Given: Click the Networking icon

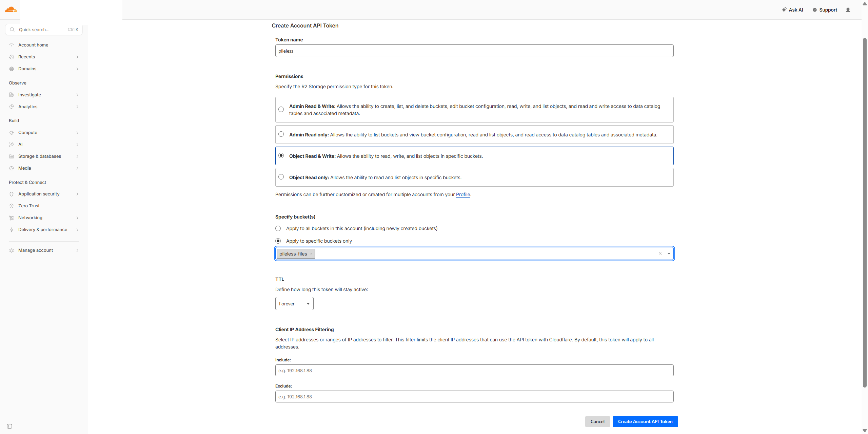Looking at the screenshot, I should point(12,218).
